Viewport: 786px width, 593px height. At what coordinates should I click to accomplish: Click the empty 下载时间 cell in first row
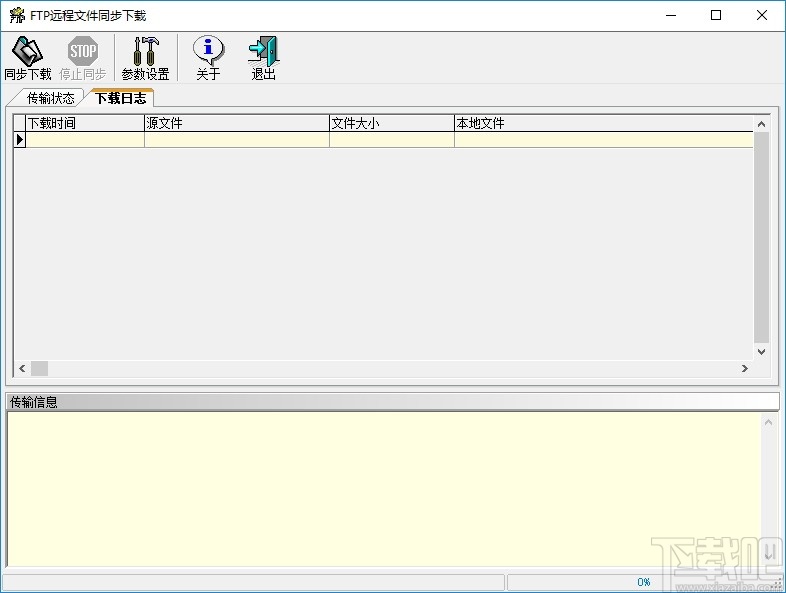click(85, 140)
